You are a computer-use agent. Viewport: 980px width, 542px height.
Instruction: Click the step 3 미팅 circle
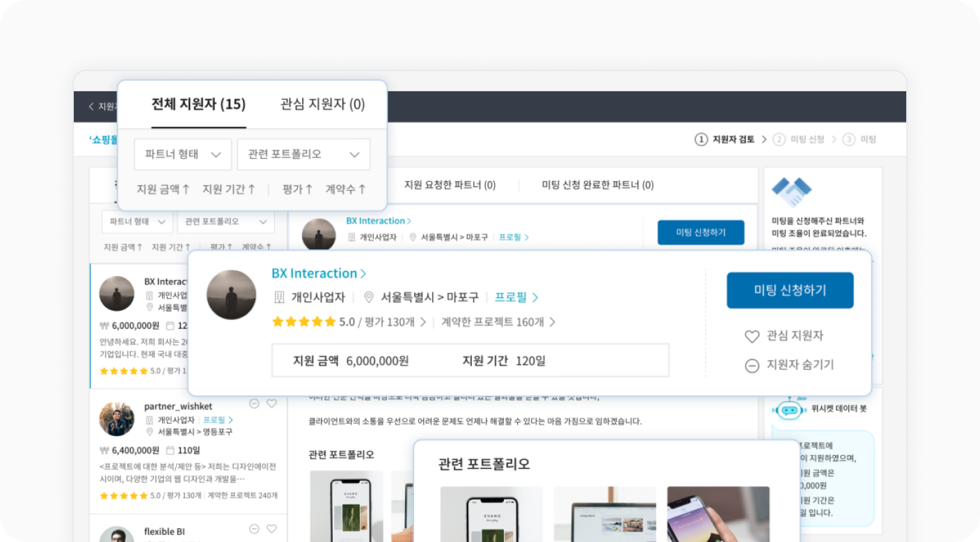(x=848, y=139)
